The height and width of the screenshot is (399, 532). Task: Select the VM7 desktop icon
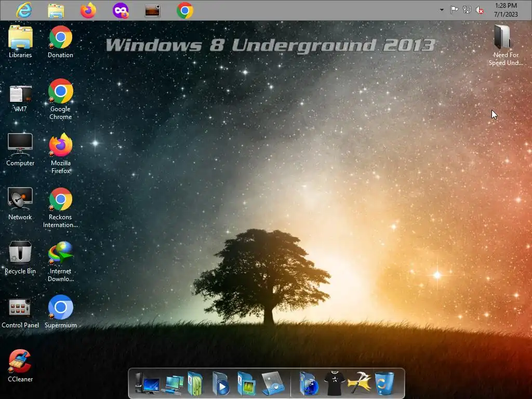[x=20, y=98]
